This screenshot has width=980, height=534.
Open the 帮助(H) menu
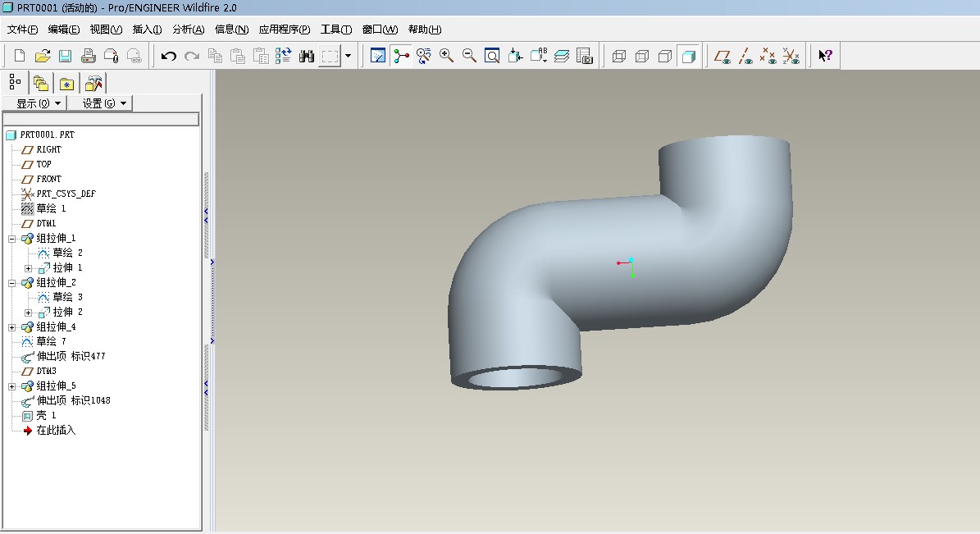tap(425, 30)
